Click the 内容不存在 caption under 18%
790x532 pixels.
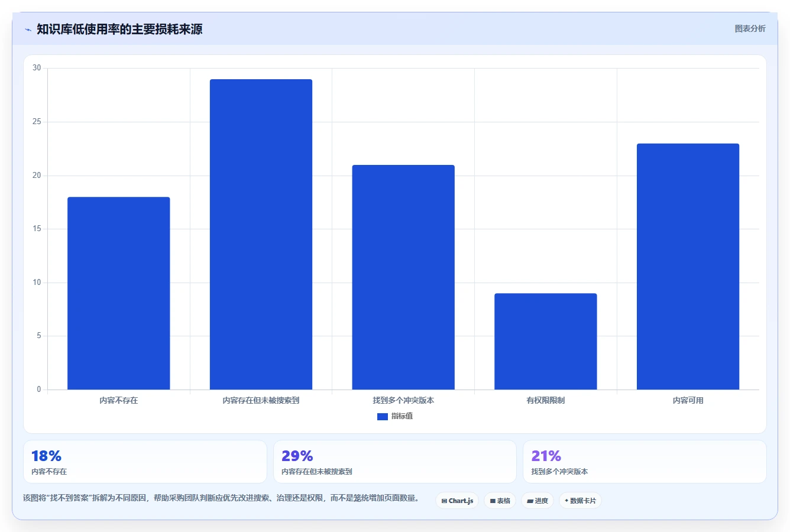point(49,472)
